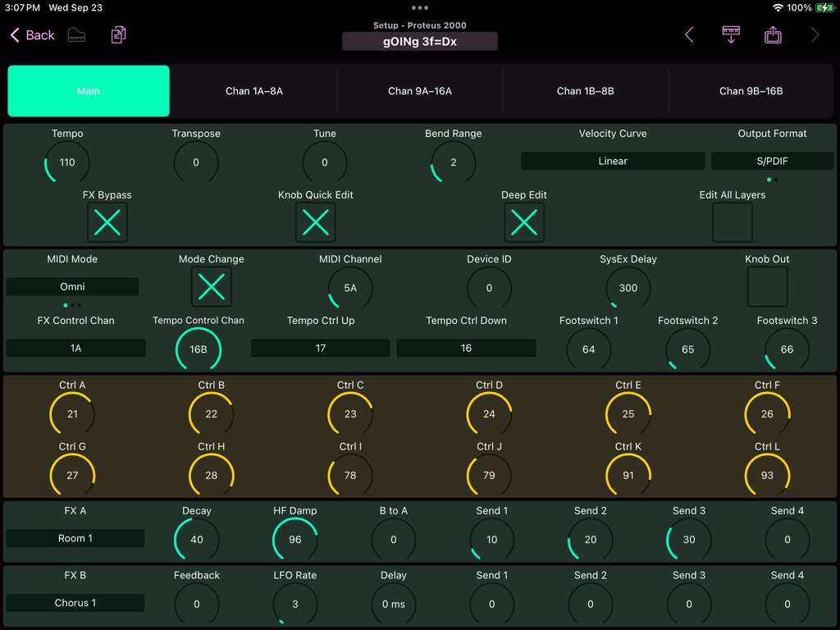Open MIDI Mode dropdown showing Omni
This screenshot has height=630, width=840.
click(x=72, y=286)
